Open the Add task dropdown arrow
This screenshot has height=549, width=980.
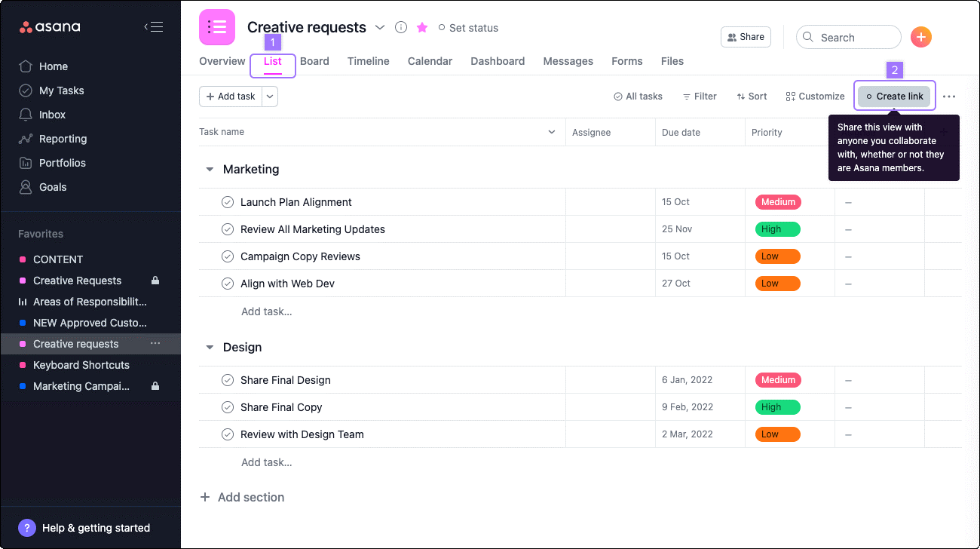270,97
